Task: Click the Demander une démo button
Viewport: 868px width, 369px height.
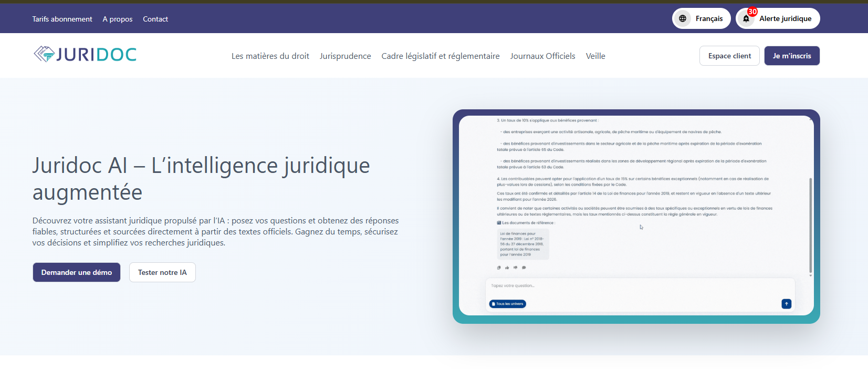Action: tap(77, 272)
